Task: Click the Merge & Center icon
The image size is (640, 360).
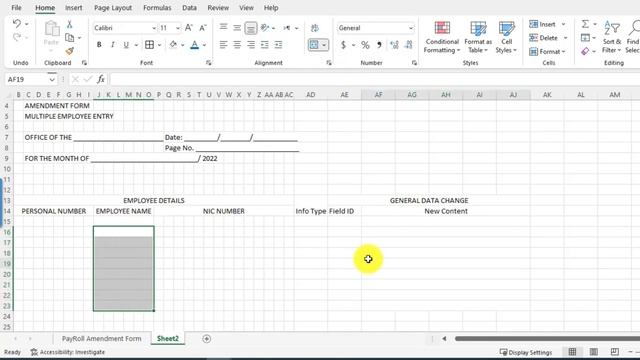Action: pos(313,45)
